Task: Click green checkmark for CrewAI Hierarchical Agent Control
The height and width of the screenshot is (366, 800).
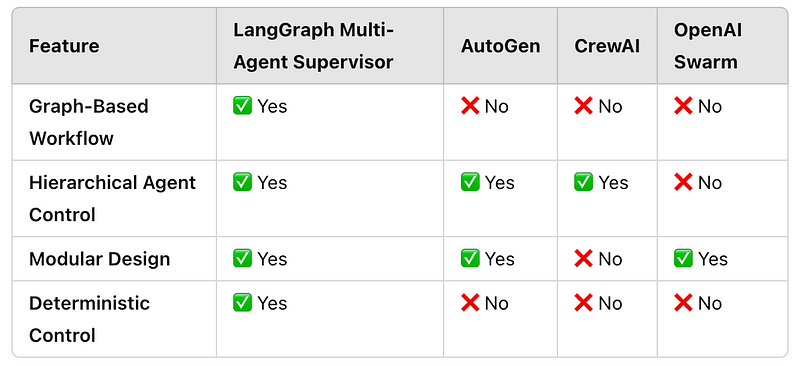Action: pos(583,182)
